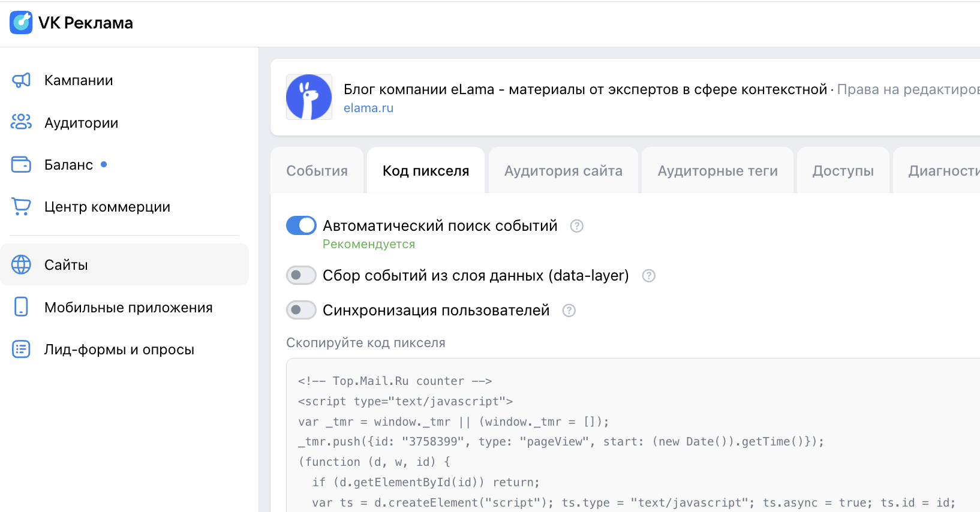Enable Синхронизация пользователей toggle
The height and width of the screenshot is (512, 980).
click(301, 310)
